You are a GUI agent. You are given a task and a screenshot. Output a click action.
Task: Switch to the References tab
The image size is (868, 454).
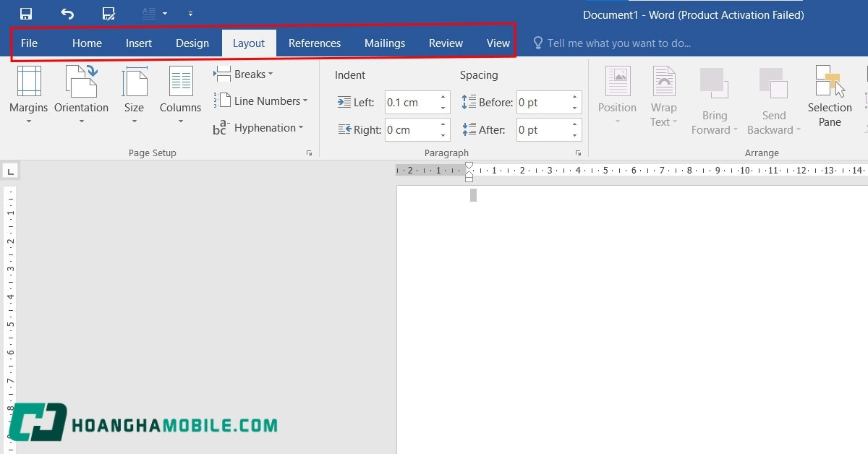314,43
